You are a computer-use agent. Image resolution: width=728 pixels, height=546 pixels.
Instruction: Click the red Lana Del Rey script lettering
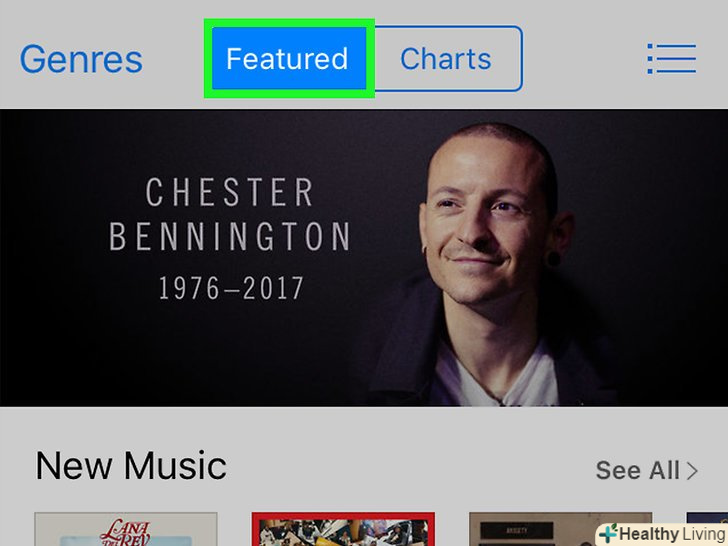pos(125,533)
